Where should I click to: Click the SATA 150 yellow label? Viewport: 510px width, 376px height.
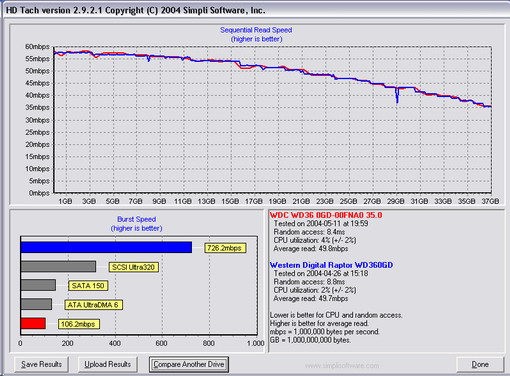tap(88, 286)
